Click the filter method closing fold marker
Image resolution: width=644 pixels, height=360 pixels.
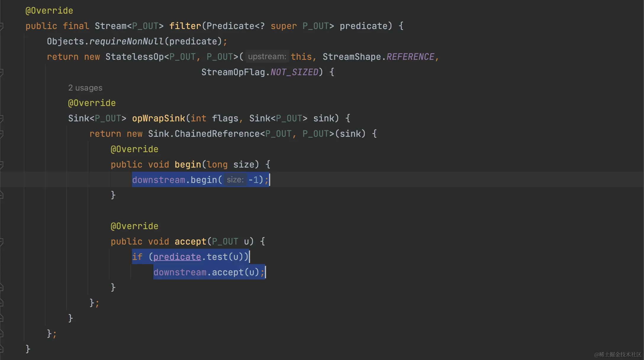tap(1, 349)
